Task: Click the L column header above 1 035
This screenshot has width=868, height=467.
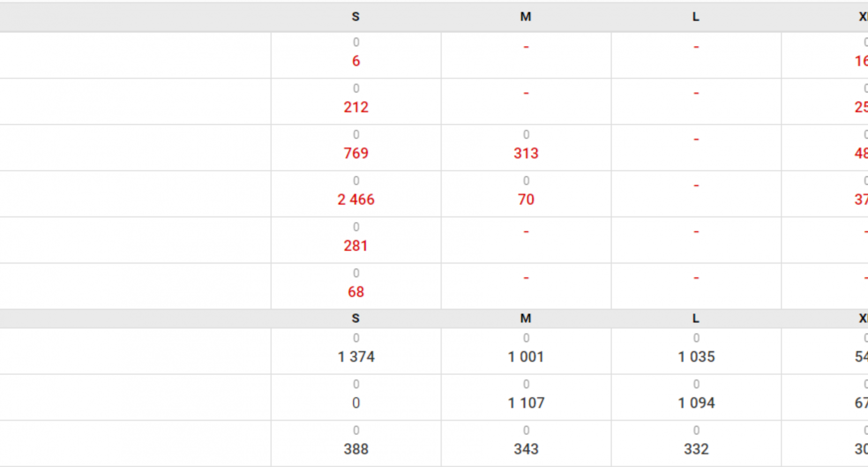Action: tap(696, 318)
